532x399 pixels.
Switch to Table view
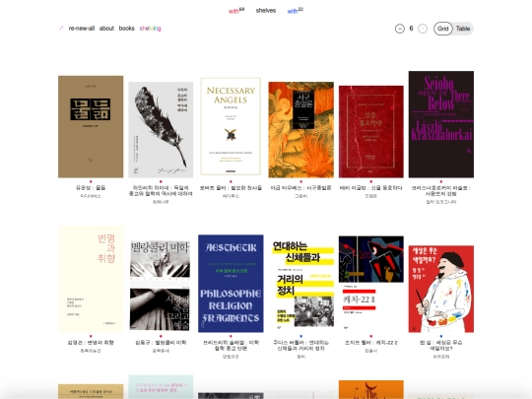463,29
